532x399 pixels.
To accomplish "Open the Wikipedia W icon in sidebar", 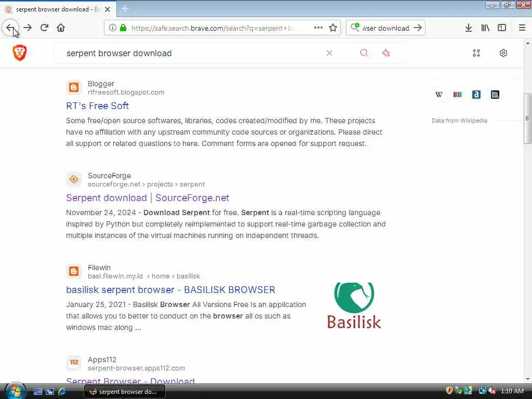I will (x=438, y=95).
